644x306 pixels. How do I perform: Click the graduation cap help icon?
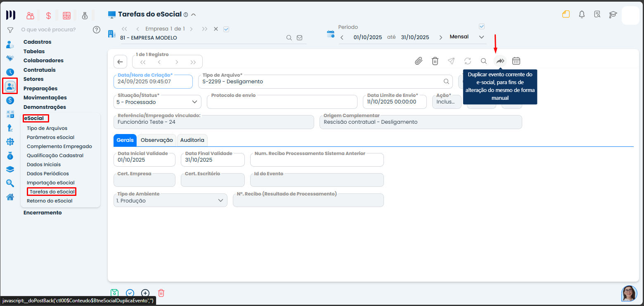coord(613,14)
